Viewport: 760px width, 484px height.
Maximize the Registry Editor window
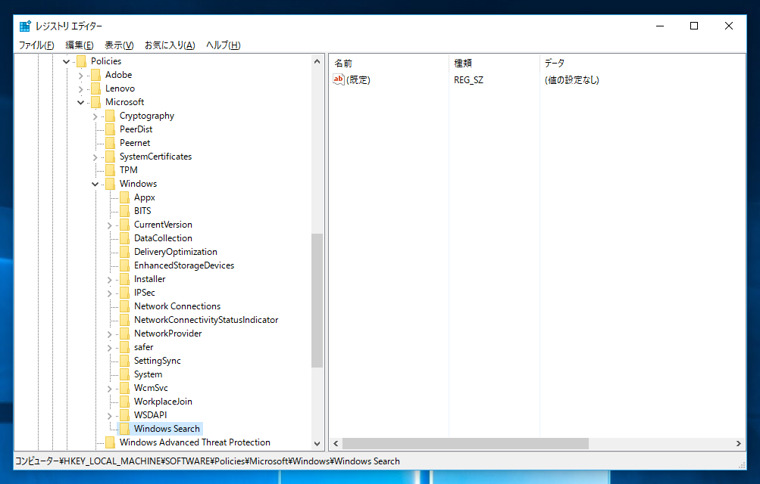(x=694, y=26)
